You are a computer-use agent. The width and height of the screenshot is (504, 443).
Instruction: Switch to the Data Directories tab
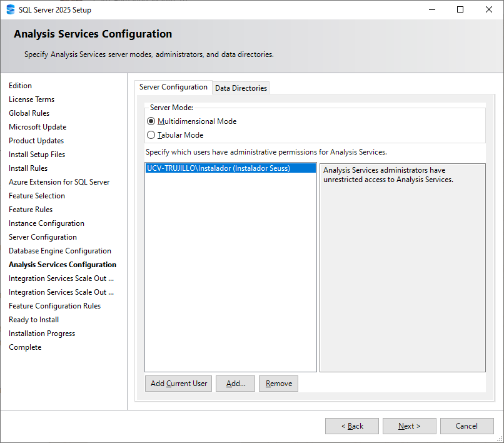tap(241, 88)
